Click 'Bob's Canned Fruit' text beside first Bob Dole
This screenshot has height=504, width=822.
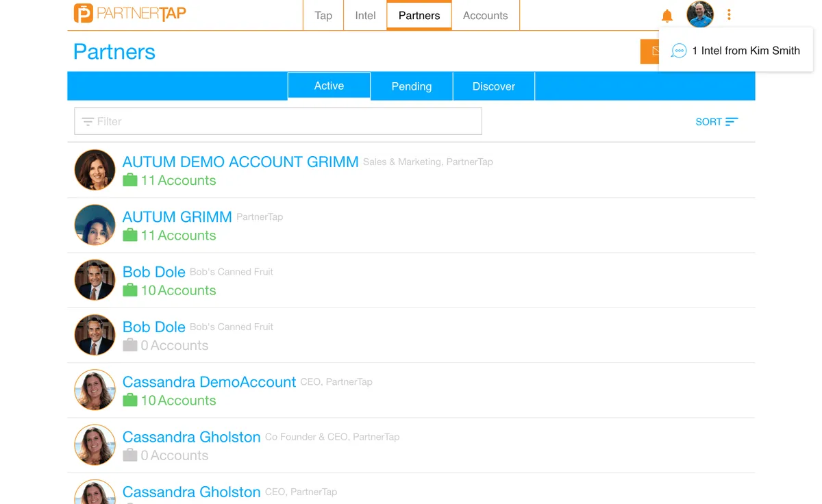232,272
